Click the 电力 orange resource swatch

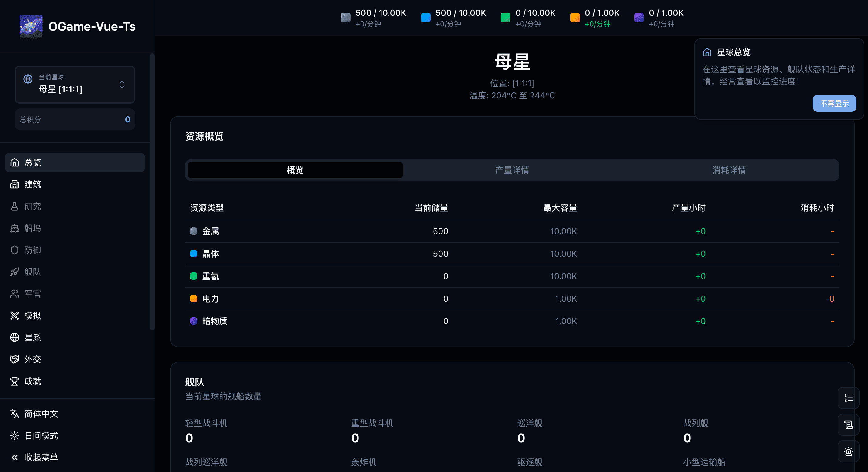(x=193, y=298)
